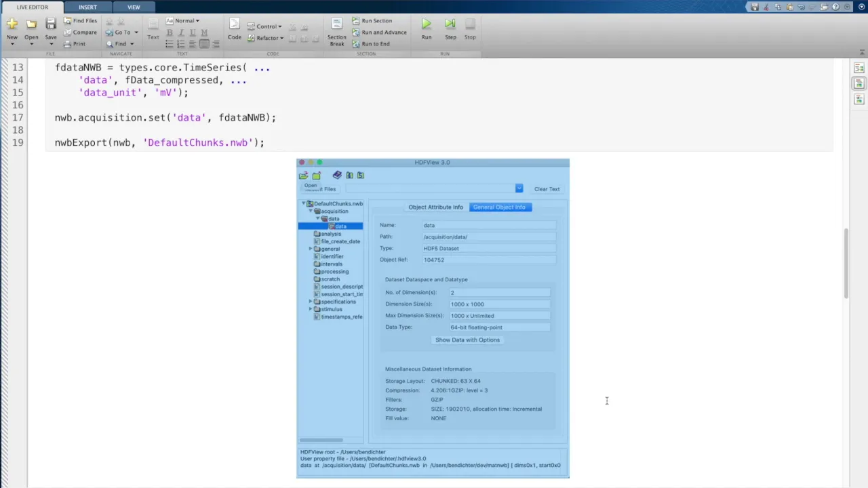Toggle Bold formatting
868x488 pixels.
click(x=170, y=33)
